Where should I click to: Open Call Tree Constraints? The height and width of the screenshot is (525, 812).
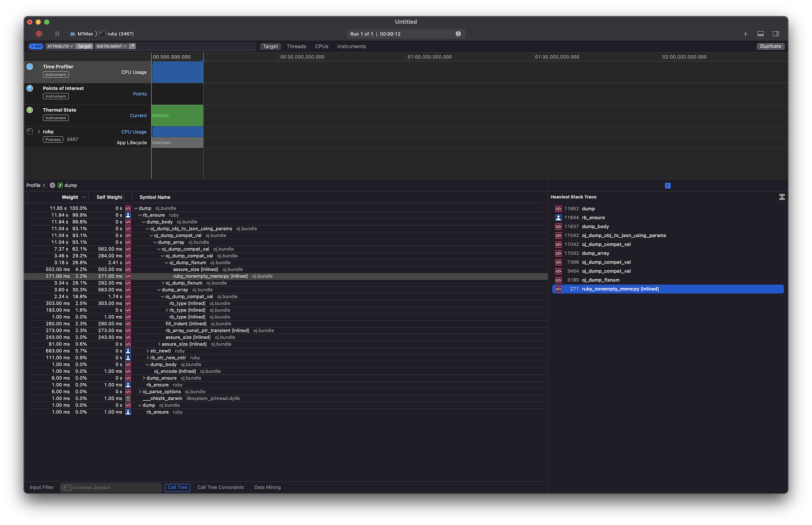click(x=220, y=488)
